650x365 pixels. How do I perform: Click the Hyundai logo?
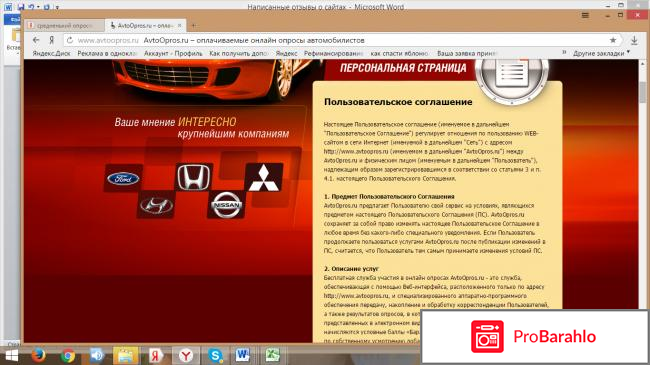click(156, 205)
